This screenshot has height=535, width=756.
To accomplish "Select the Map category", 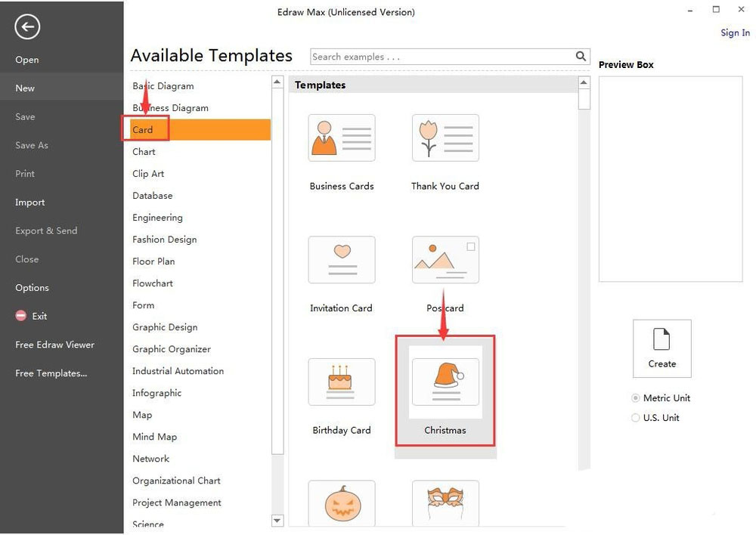I will pos(142,415).
